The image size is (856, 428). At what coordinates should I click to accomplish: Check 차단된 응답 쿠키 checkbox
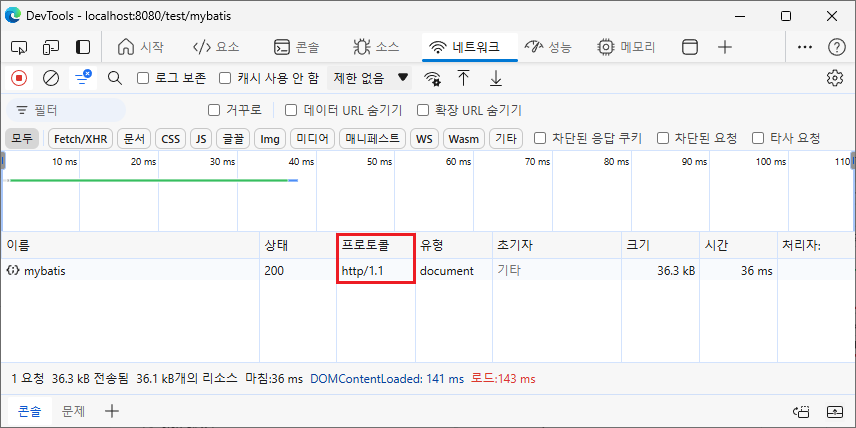click(x=540, y=138)
